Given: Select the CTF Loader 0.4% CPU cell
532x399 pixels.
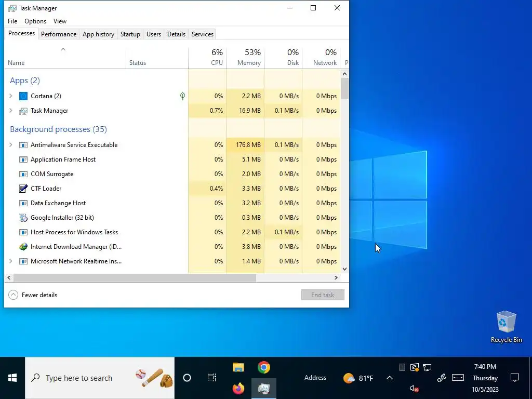Looking at the screenshot, I should click(x=207, y=188).
